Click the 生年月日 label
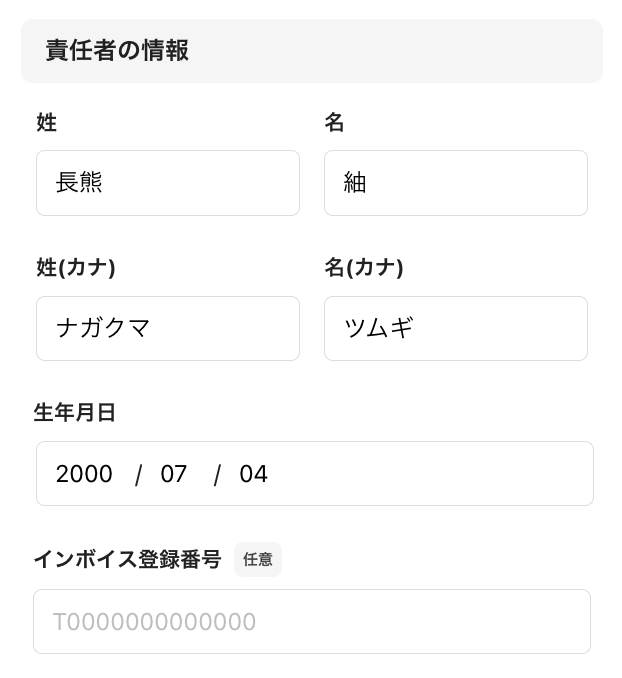The image size is (622, 678). pos(75,412)
